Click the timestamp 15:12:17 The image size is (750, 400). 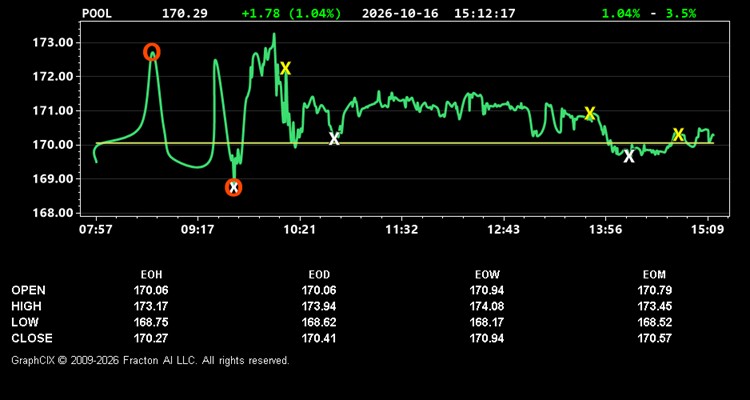(485, 13)
